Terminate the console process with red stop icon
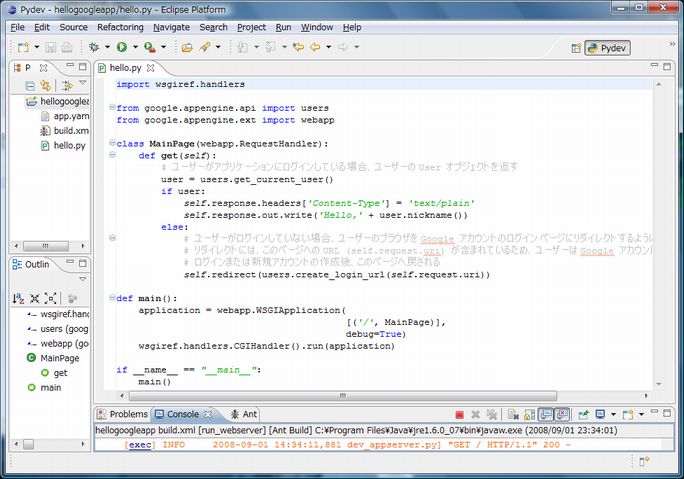The image size is (684, 479). 458,414
